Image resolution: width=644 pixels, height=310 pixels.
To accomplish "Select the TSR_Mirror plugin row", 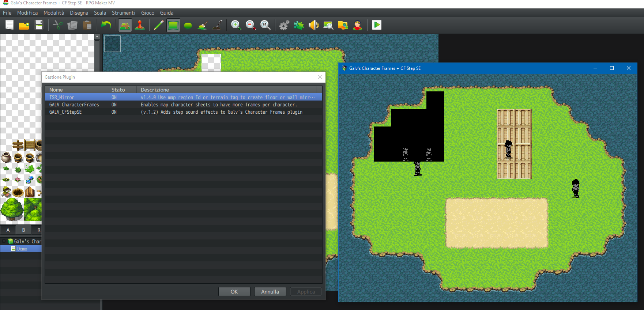I will pos(184,97).
